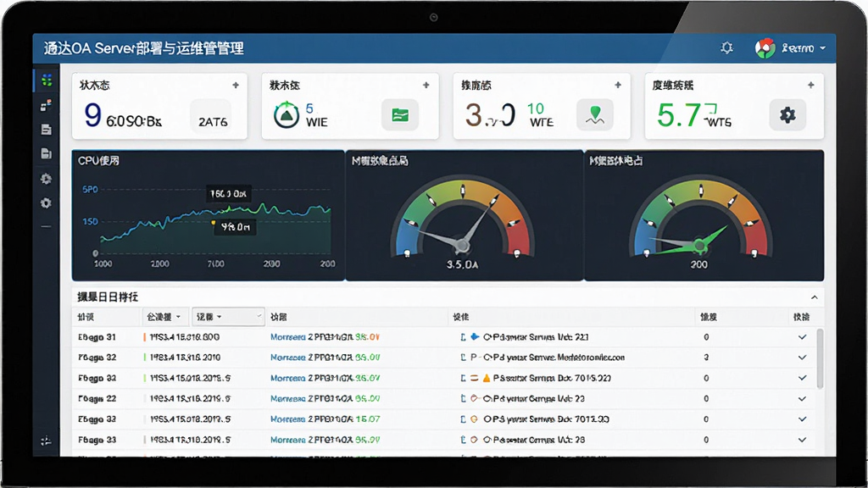Click the circular gauge icon beside "5 WIE"

(287, 115)
